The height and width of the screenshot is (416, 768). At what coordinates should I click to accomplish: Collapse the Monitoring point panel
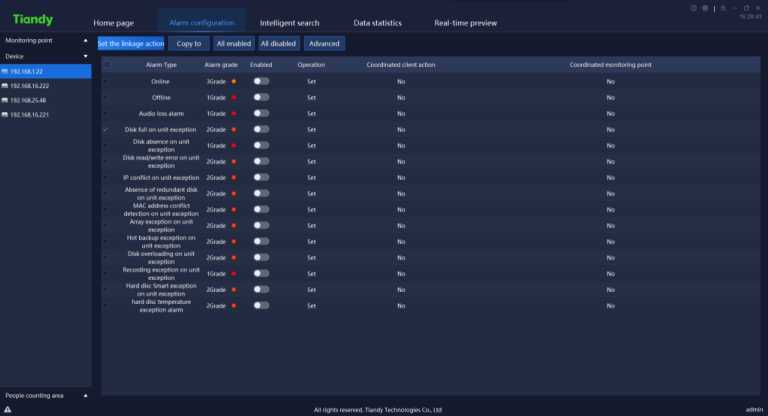coord(85,42)
